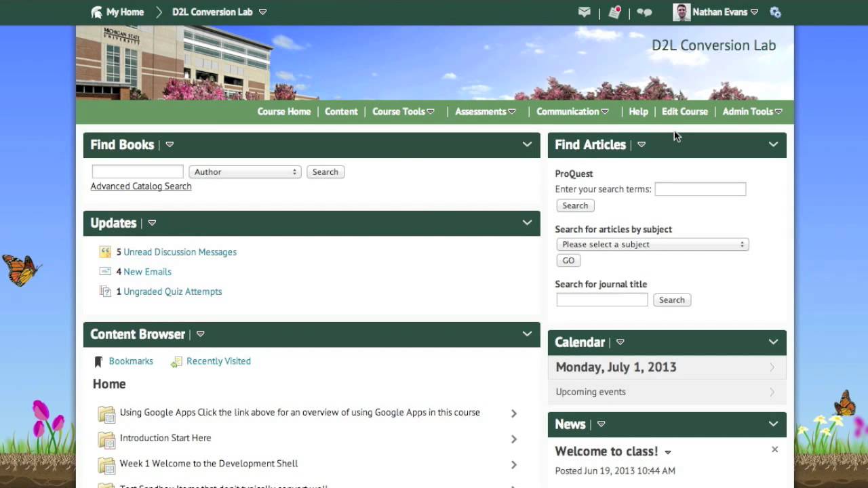Screen dimensions: 868x488
Task: Open Content in the navbar
Action: 341,112
